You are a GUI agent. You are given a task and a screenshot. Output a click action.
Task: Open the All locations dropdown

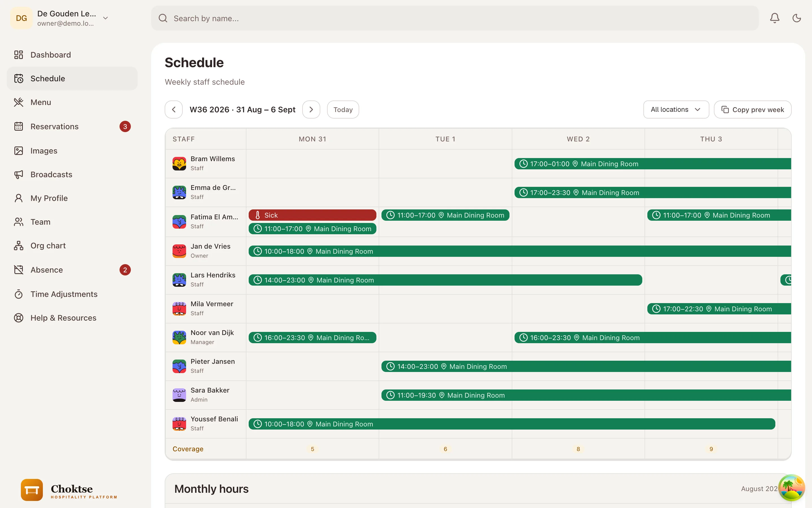pos(676,110)
